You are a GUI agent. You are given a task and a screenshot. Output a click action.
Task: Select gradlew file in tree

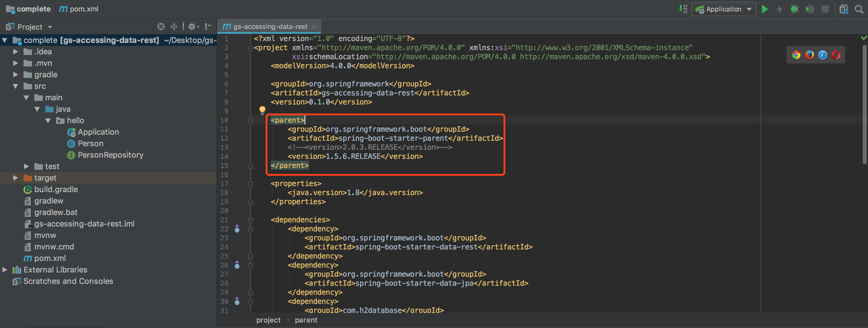coord(49,201)
